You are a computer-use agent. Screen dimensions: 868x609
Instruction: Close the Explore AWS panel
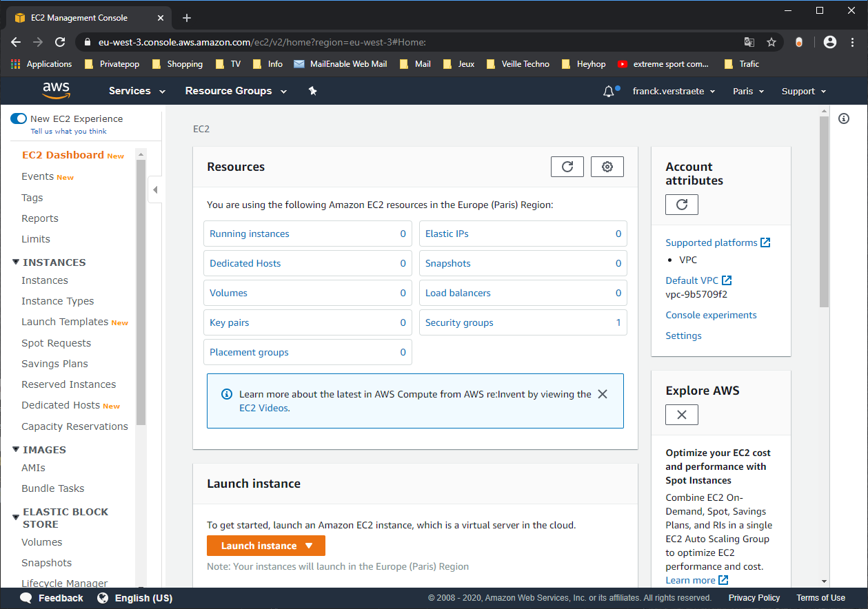click(682, 415)
